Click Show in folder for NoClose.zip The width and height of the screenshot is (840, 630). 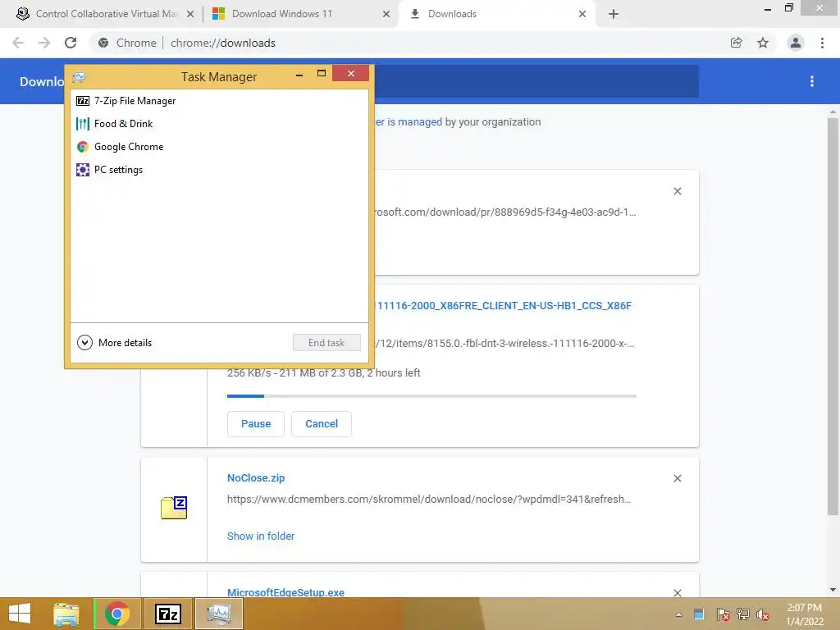coord(261,536)
